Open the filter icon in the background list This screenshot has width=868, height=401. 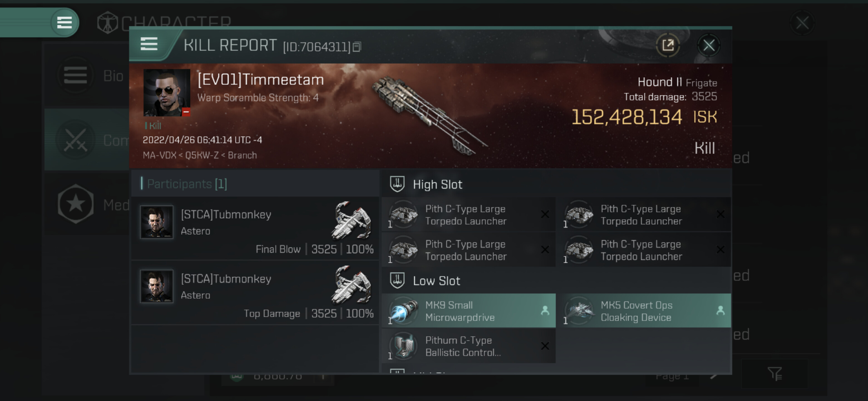pos(774,373)
